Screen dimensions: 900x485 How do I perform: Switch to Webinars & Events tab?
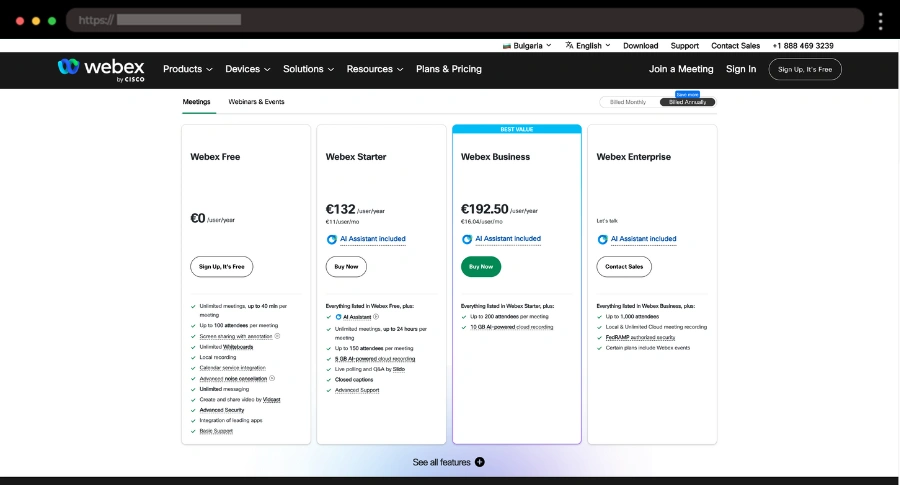point(257,102)
